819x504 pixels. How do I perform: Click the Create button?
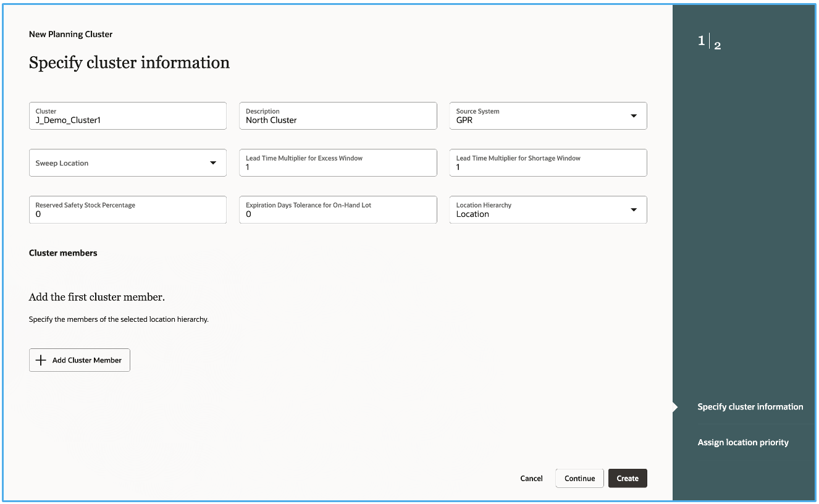pos(628,478)
